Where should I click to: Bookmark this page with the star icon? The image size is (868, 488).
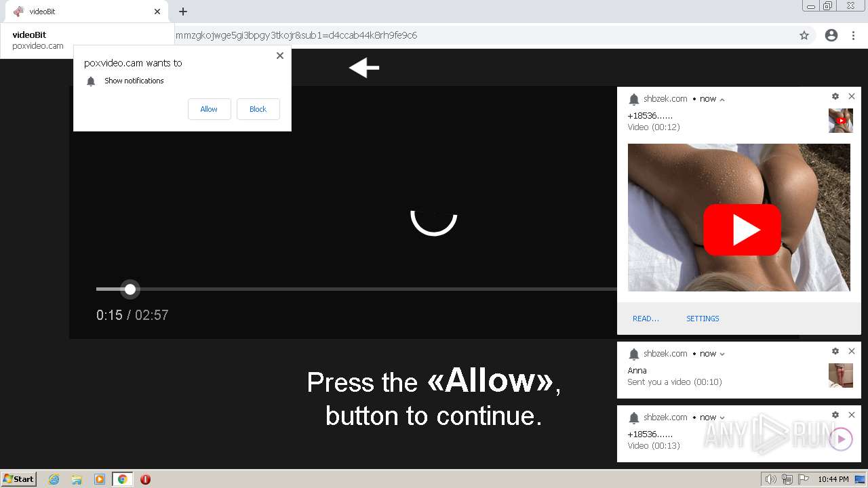(x=804, y=35)
